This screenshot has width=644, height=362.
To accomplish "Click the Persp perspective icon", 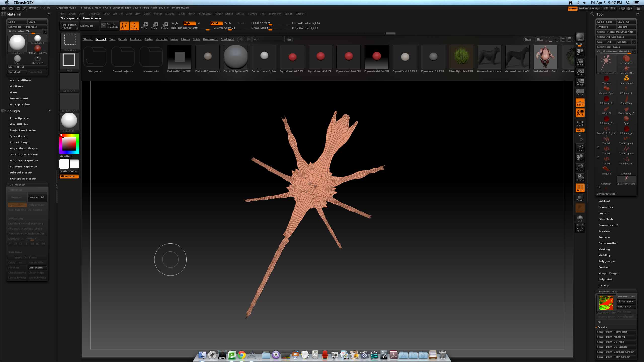I will coord(580,92).
